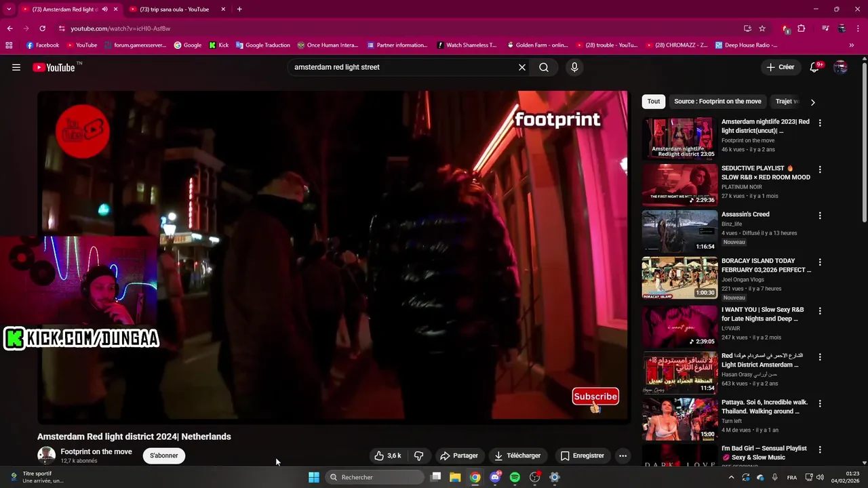This screenshot has width=868, height=488.
Task: Click the Télécharger download button
Action: pyautogui.click(x=517, y=455)
